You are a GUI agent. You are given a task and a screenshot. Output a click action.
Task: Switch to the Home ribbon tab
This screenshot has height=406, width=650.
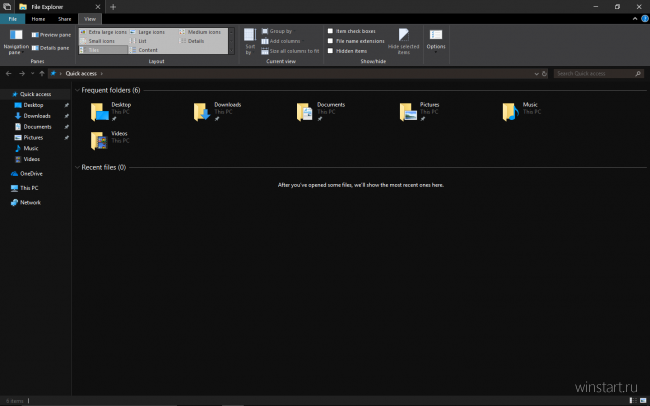[38, 19]
